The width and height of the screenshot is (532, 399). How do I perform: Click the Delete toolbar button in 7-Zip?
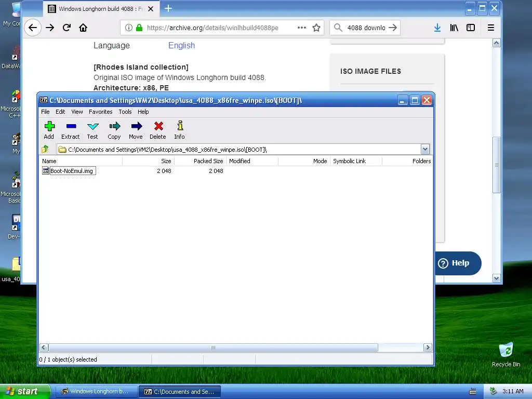[x=158, y=130]
